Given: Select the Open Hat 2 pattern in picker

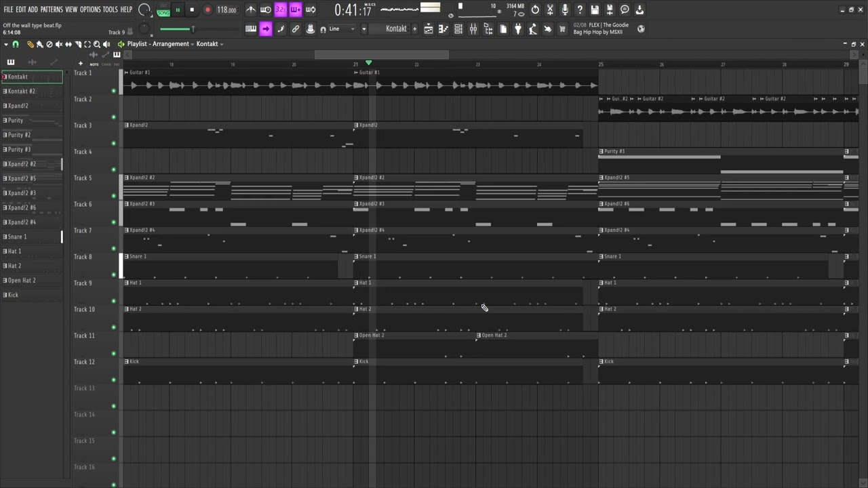Looking at the screenshot, I should [x=32, y=281].
